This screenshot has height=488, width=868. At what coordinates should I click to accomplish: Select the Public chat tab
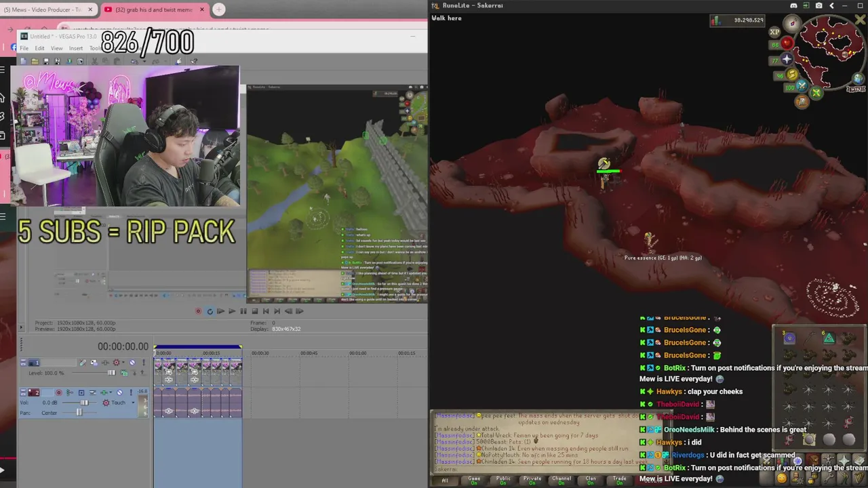(503, 481)
